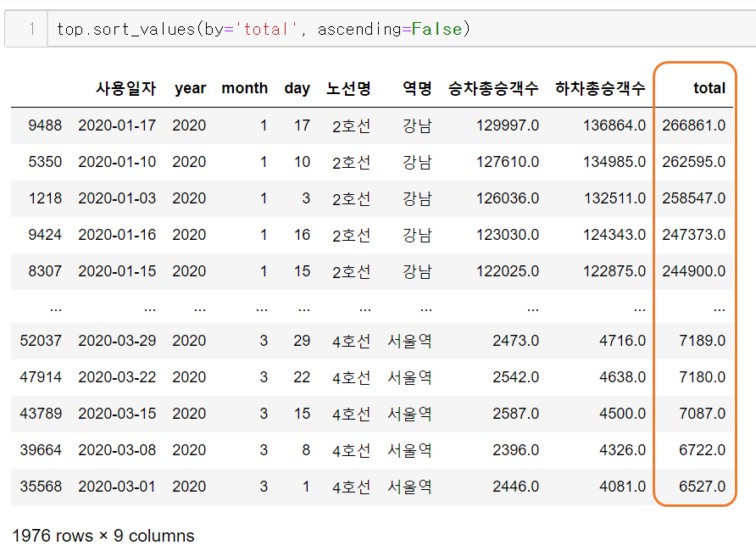The width and height of the screenshot is (756, 551).
Task: Click alighting count 4081.0
Action: (x=623, y=487)
